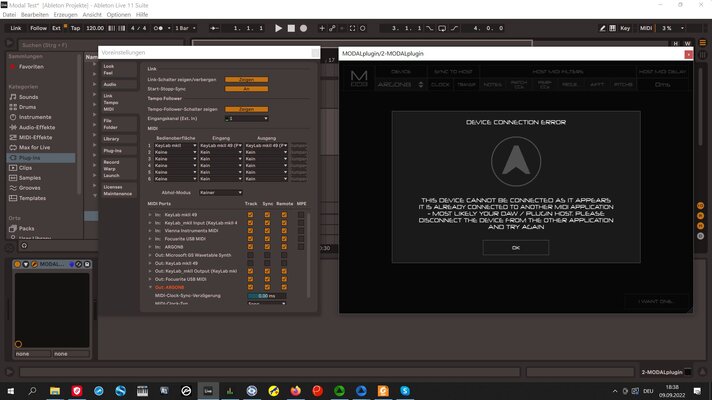Open the Bearbeiten menu

pos(35,15)
